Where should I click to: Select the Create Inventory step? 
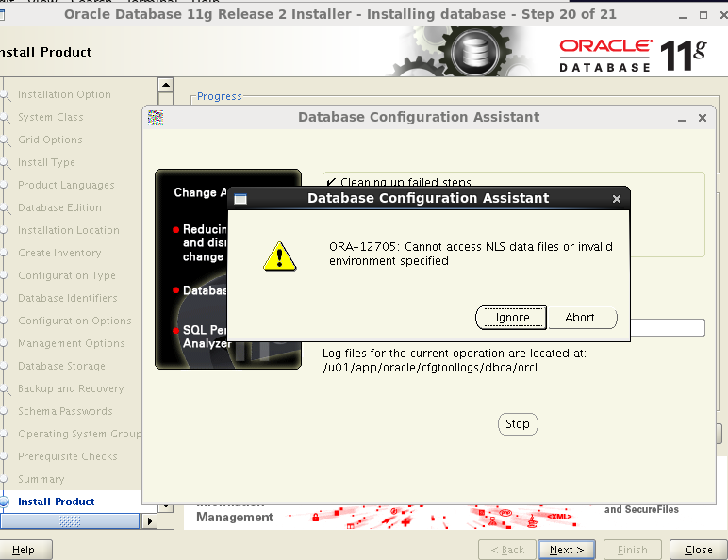[59, 253]
